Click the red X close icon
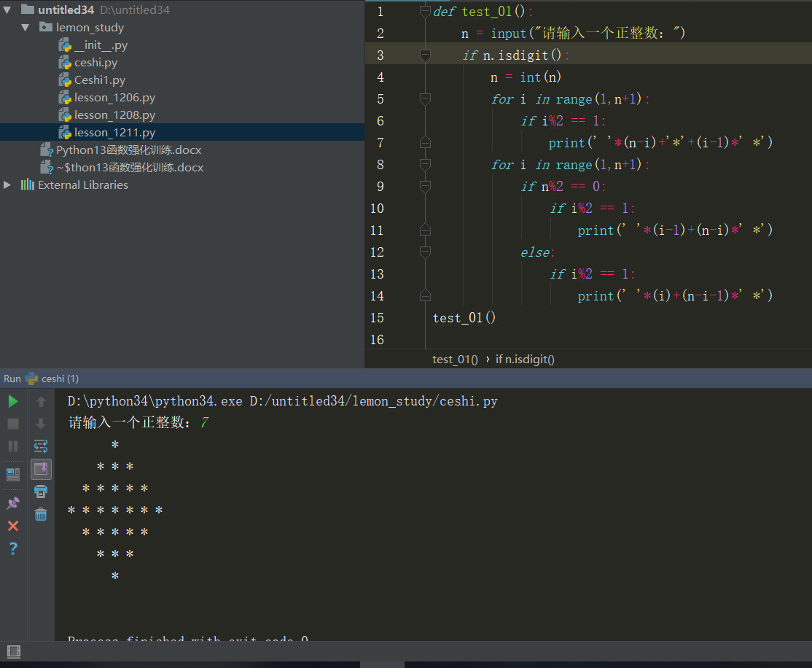Screen dimensions: 812x668 pyautogui.click(x=13, y=526)
